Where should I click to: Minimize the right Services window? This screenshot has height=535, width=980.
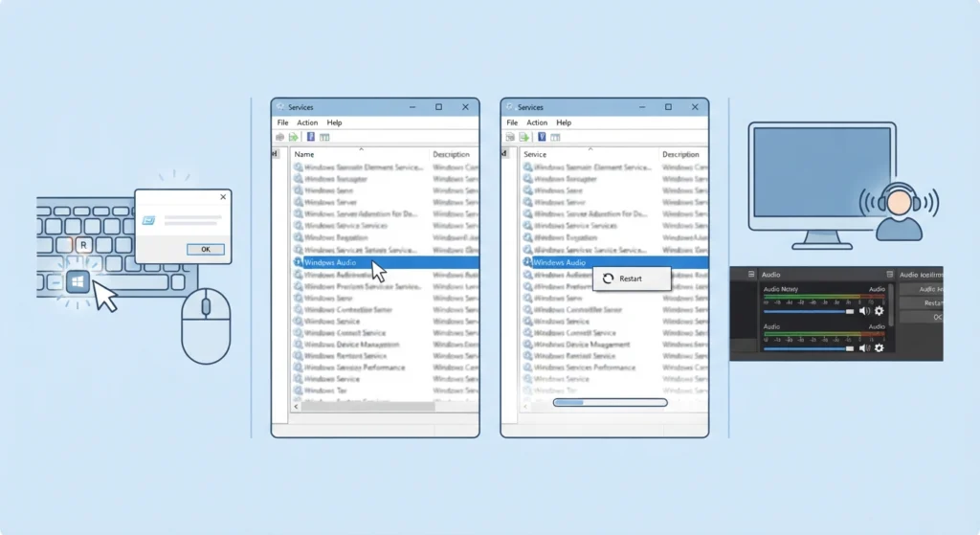pyautogui.click(x=642, y=107)
